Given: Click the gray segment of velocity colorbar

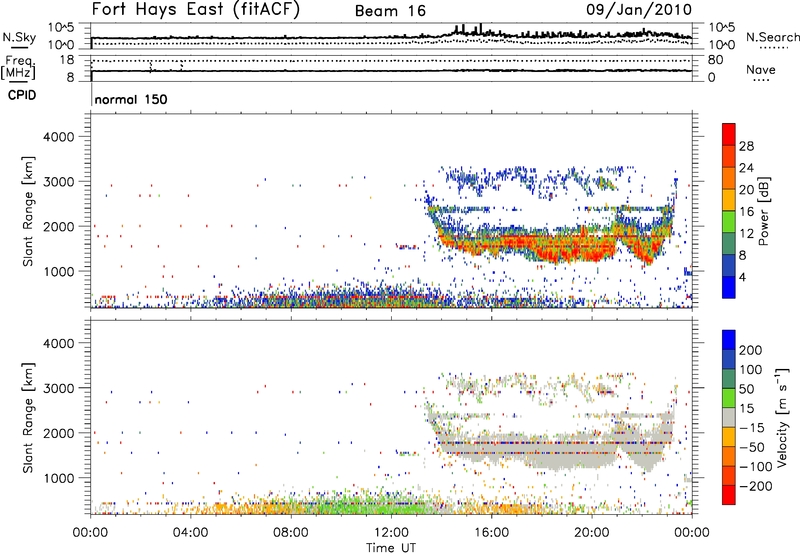Looking at the screenshot, I should pyautogui.click(x=729, y=418).
